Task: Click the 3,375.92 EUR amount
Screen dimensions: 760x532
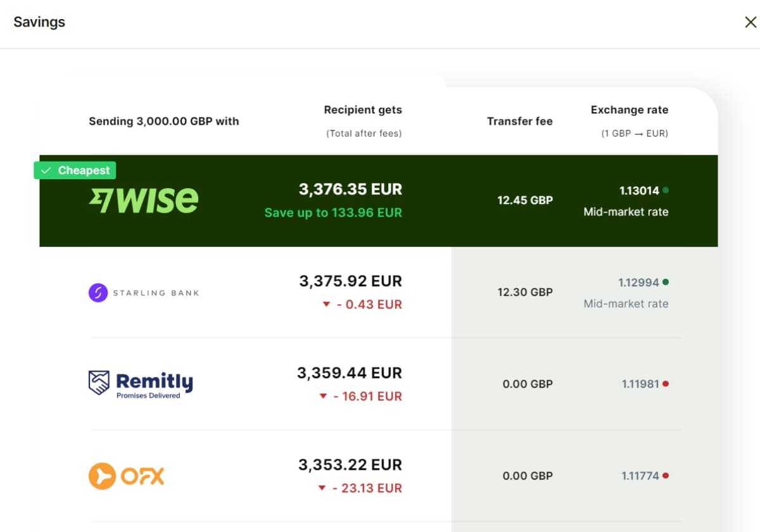Action: (x=350, y=281)
